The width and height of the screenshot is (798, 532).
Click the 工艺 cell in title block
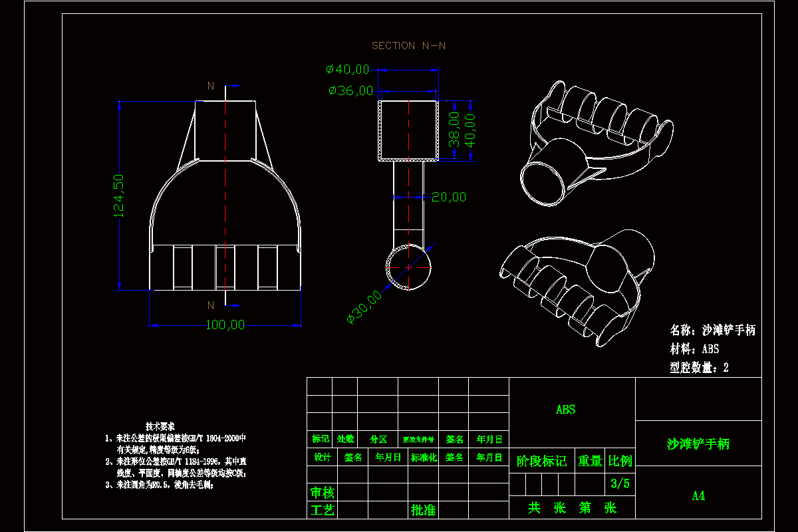(x=323, y=510)
